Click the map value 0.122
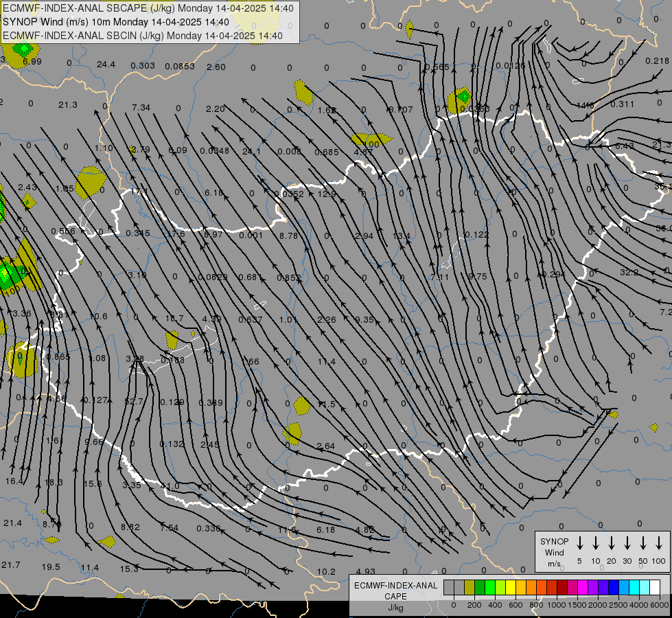 click(x=476, y=235)
